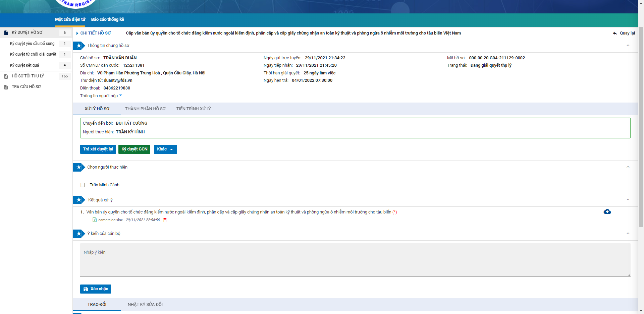The width and height of the screenshot is (644, 314).
Task: Click the file code 000.00.20.G04-211129-0002
Action: click(497, 58)
